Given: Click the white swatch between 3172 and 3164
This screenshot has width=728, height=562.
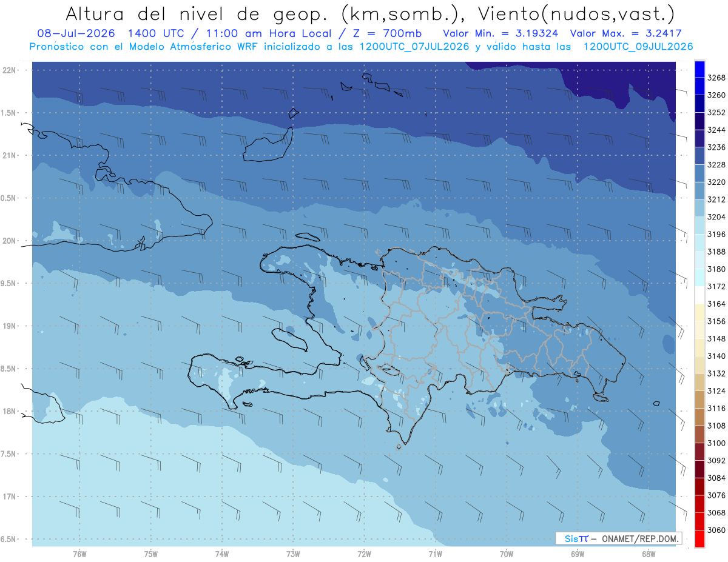Looking at the screenshot, I should 699,295.
